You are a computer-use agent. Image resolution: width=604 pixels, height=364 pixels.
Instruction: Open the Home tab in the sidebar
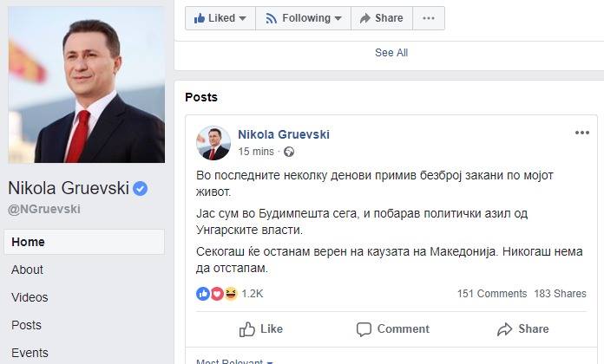pos(84,242)
